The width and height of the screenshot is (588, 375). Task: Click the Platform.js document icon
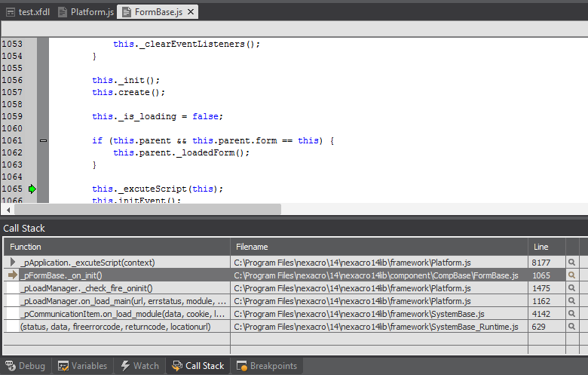click(x=63, y=12)
